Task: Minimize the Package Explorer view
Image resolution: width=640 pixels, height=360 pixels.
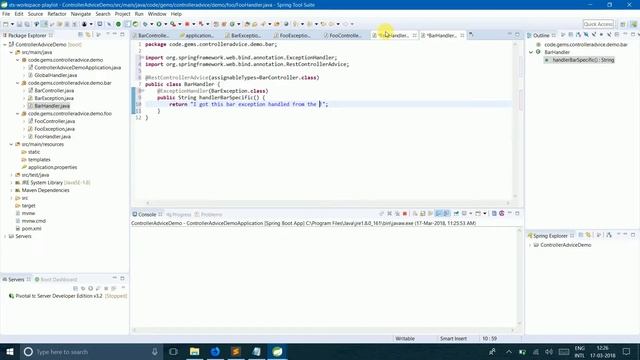Action: (115, 35)
